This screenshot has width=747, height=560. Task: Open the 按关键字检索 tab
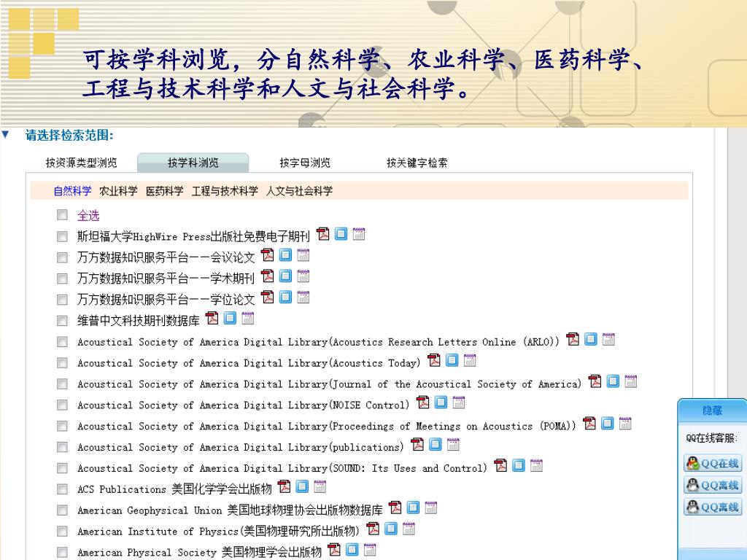coord(417,163)
